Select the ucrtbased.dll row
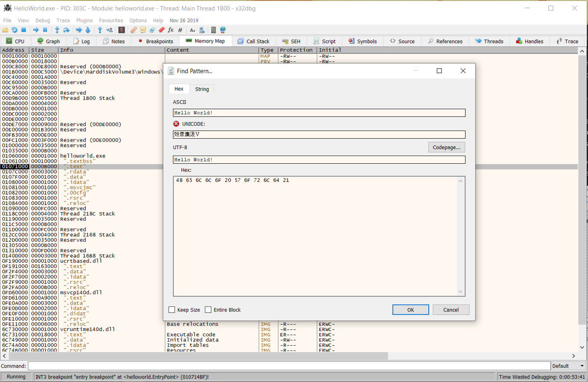This screenshot has width=588, height=382. (x=81, y=261)
